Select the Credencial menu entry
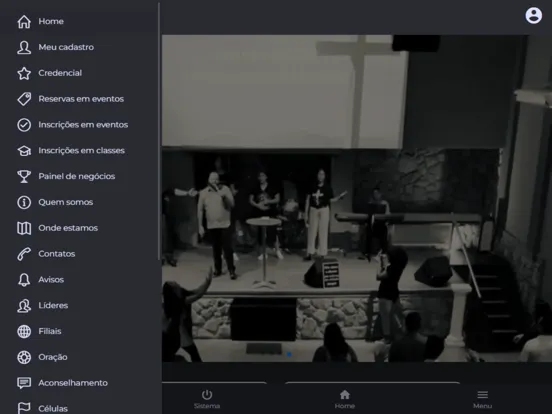The image size is (552, 414). pyautogui.click(x=60, y=73)
